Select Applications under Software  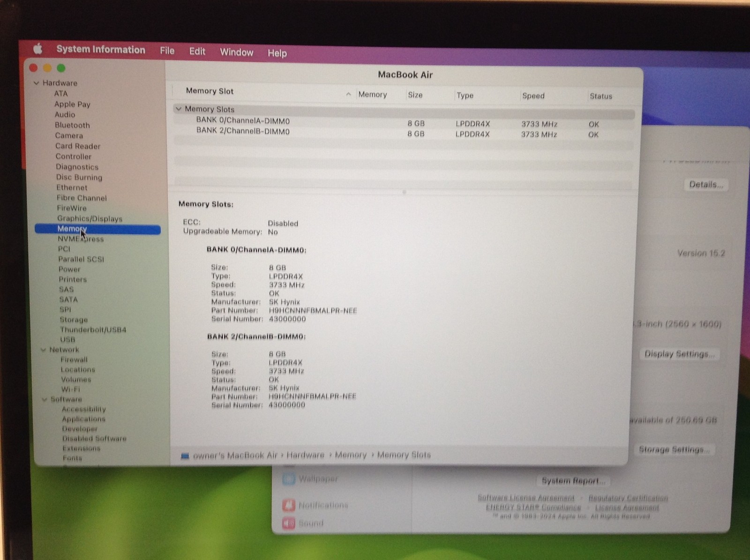click(84, 419)
